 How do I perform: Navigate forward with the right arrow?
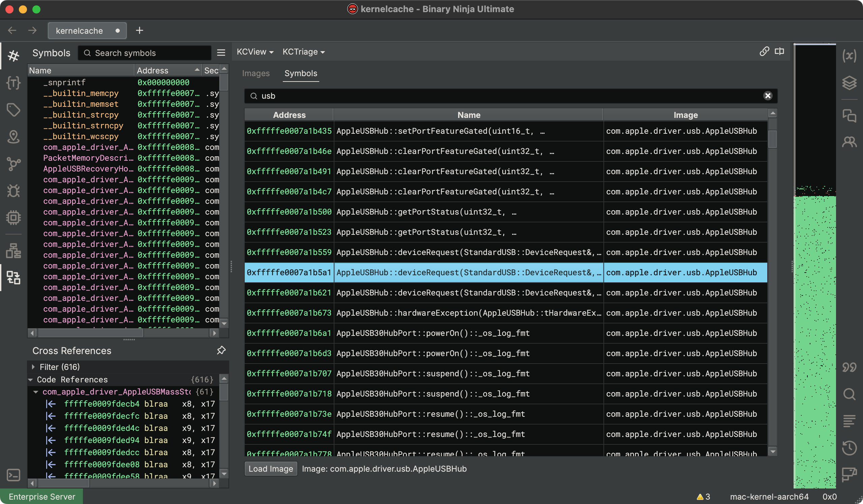click(33, 30)
